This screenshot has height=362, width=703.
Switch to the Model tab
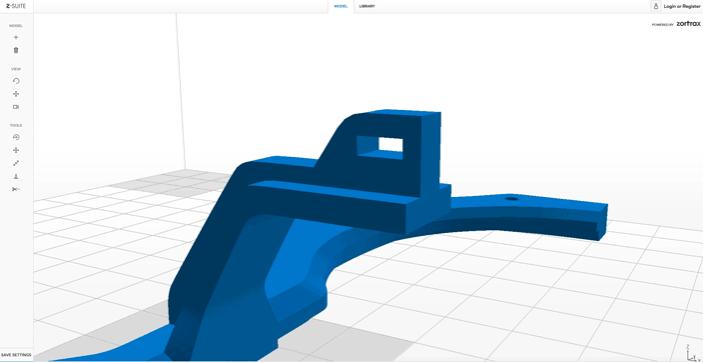tap(341, 6)
